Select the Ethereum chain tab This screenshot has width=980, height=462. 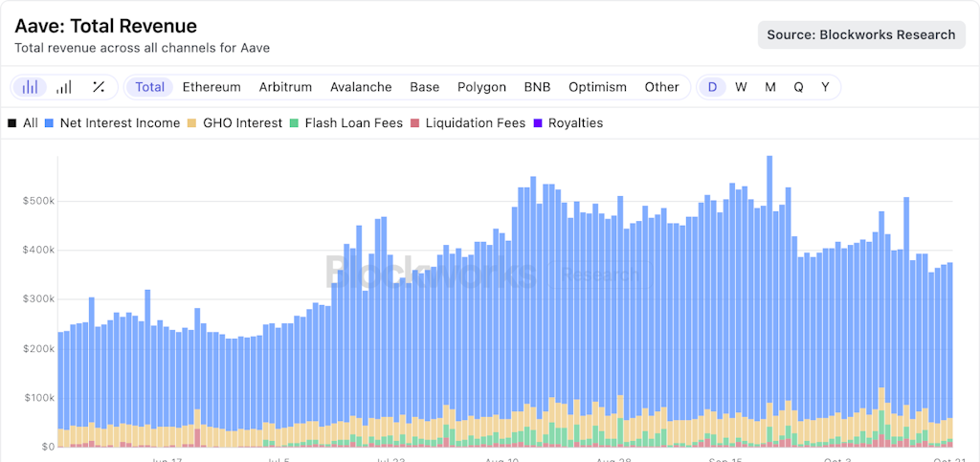tap(212, 87)
